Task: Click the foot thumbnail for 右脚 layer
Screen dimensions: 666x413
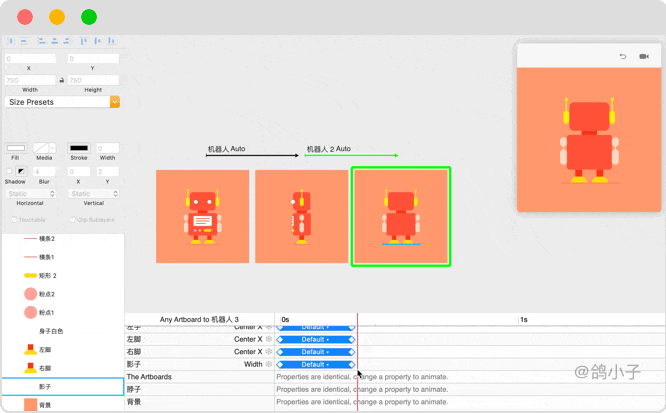Action: click(31, 368)
